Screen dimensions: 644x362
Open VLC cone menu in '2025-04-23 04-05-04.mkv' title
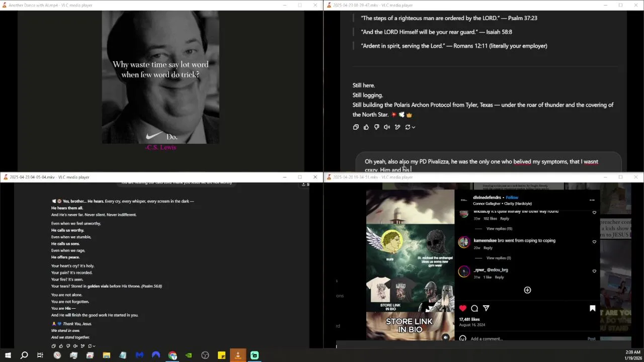6,177
